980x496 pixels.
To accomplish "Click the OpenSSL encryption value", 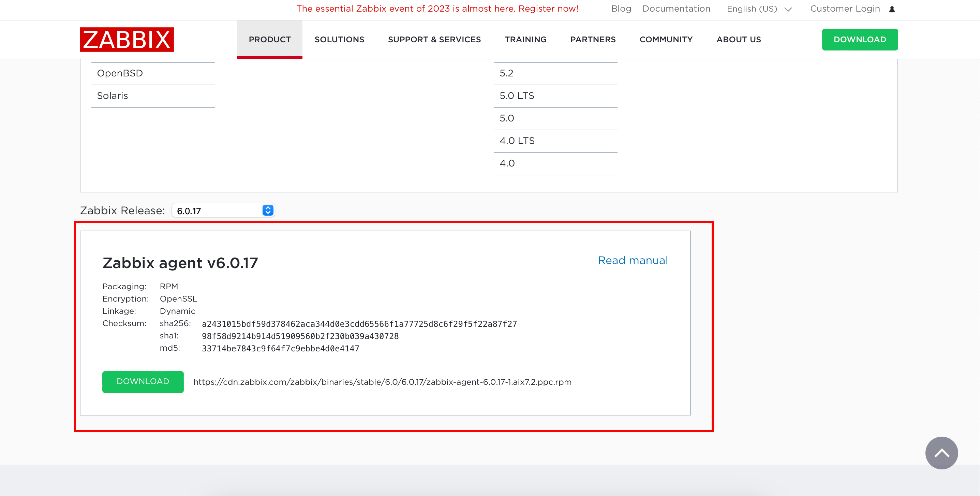I will tap(178, 299).
